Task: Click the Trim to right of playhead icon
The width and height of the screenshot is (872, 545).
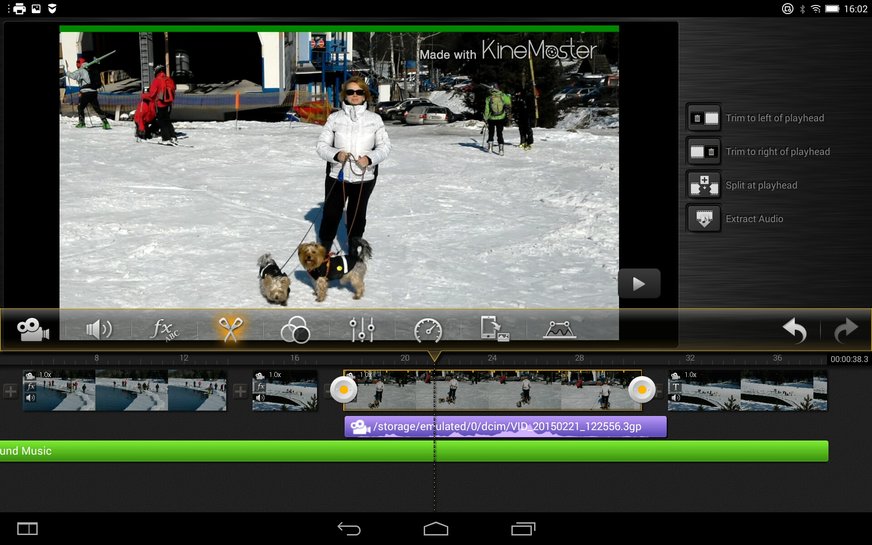Action: (x=703, y=151)
